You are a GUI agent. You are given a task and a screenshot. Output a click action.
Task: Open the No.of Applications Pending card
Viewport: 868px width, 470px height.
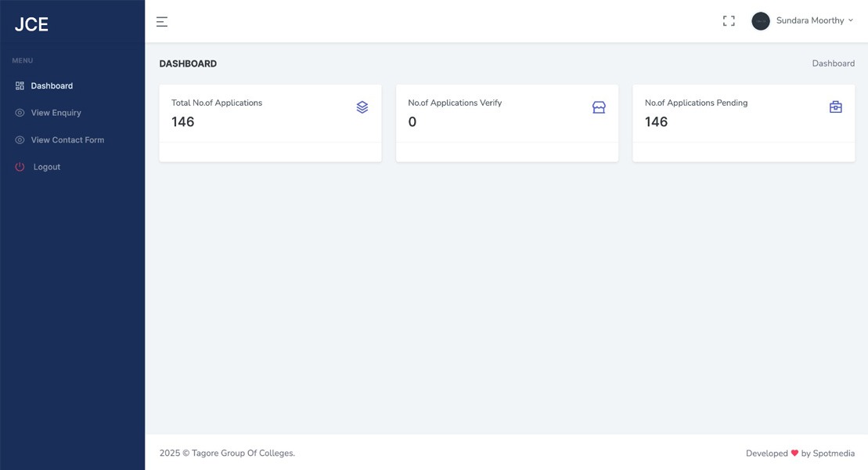click(x=743, y=123)
